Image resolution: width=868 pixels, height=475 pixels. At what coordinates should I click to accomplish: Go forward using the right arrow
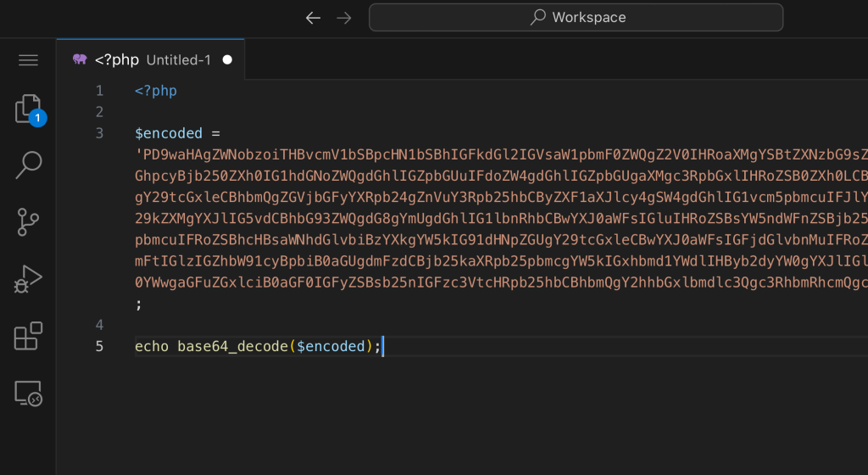pos(343,18)
